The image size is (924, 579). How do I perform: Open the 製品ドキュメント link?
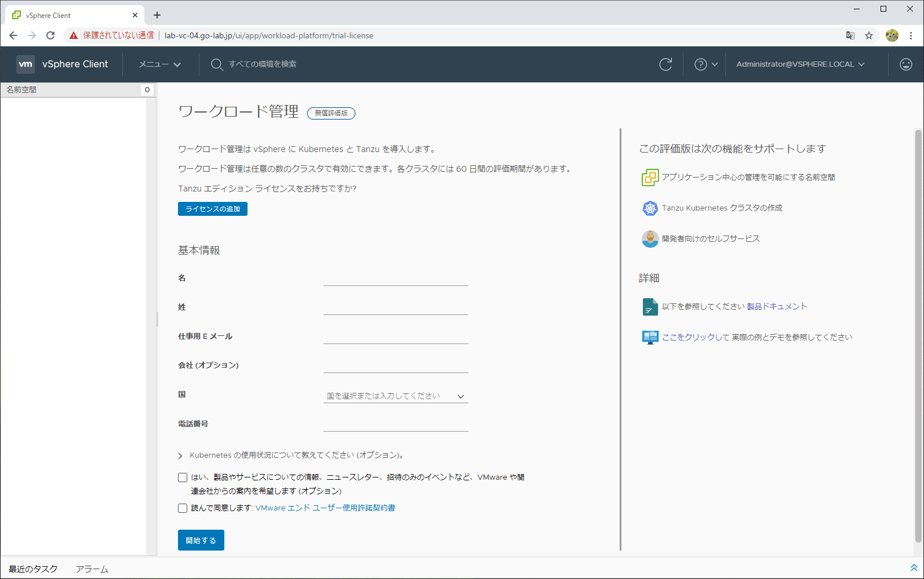tap(777, 307)
